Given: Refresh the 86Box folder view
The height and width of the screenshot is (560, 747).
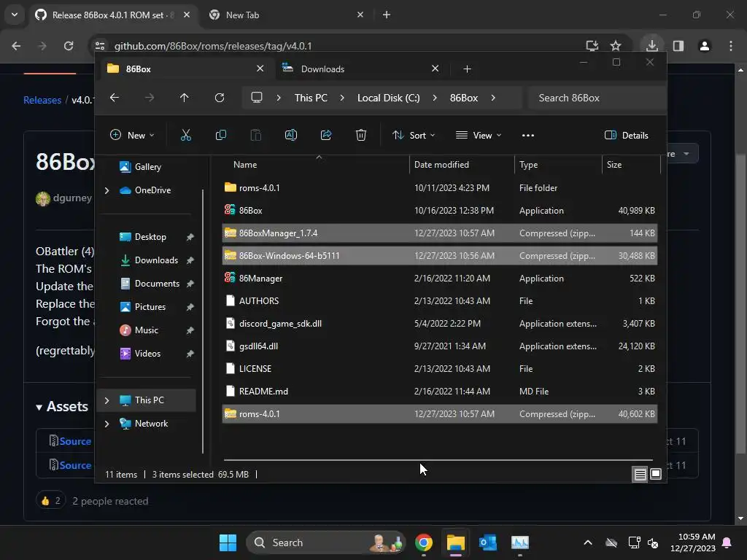Looking at the screenshot, I should 219,98.
